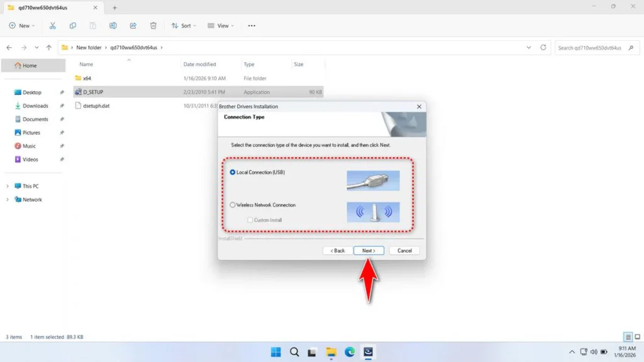Screen dimensions: 644x362
Task: Sort files by Date modified column
Action: click(199, 64)
